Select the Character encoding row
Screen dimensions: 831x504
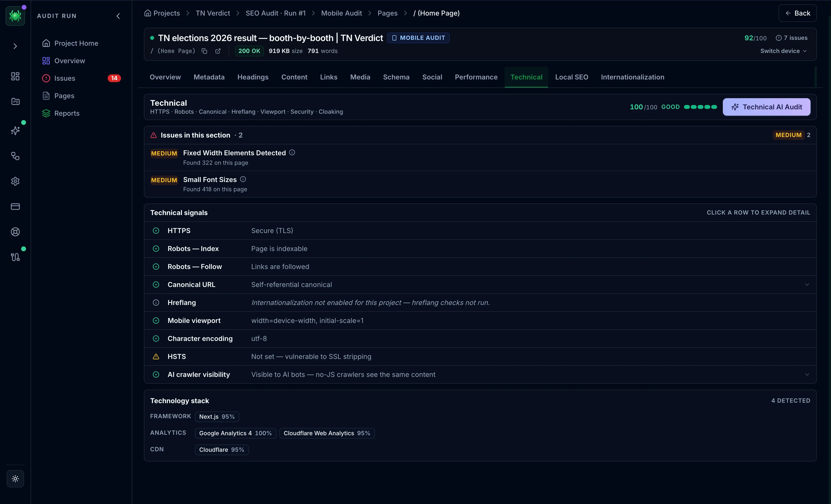click(x=480, y=338)
